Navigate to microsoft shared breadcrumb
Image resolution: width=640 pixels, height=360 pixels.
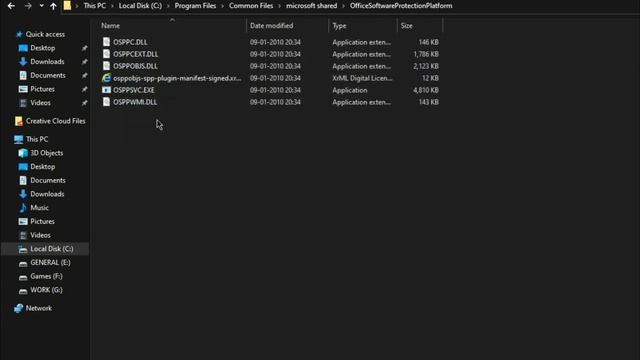311,6
